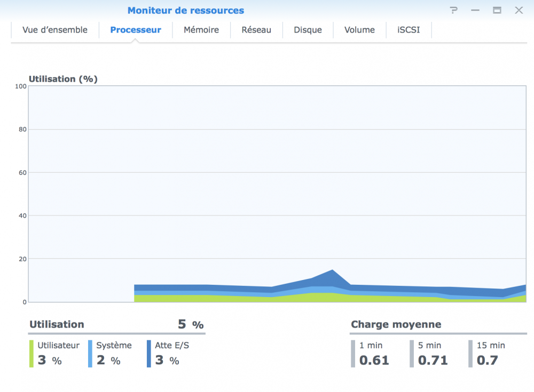Click the 100 label on the chart axis
This screenshot has height=392, width=534.
tap(21, 86)
